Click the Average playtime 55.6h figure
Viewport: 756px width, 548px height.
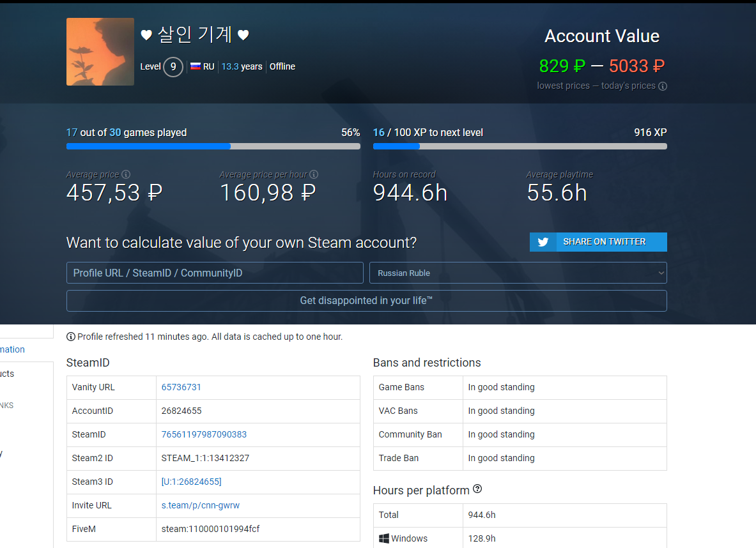[x=557, y=194]
